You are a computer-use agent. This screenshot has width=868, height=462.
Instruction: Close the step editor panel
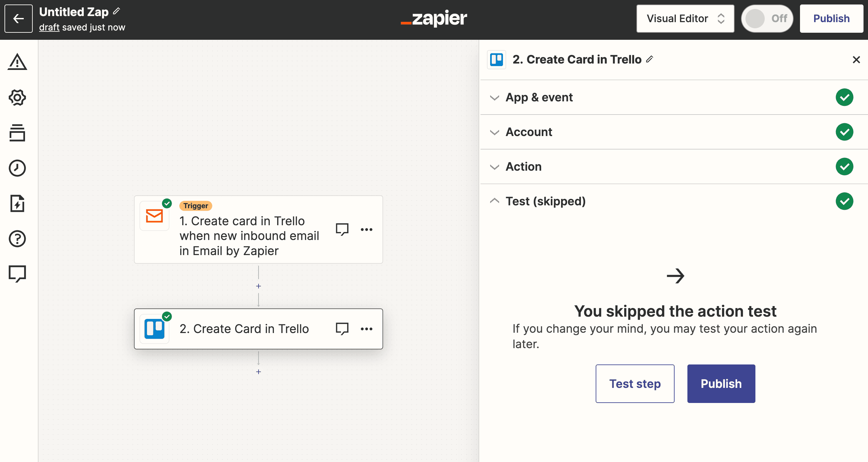pyautogui.click(x=856, y=60)
